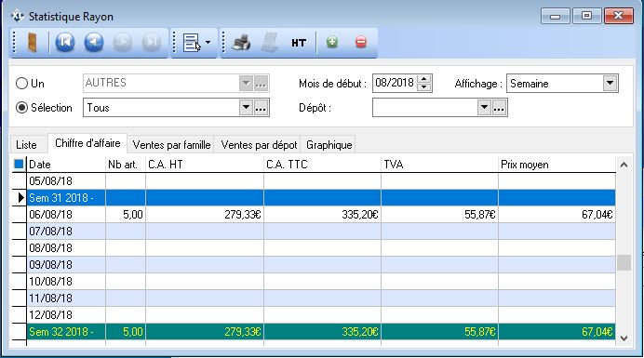Click the C.A. TTC column header

coord(322,165)
